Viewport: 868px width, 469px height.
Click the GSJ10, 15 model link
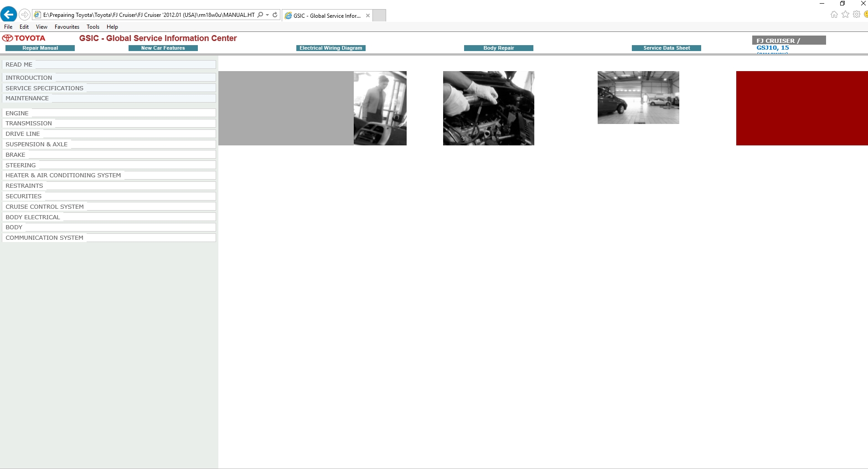[x=772, y=47]
